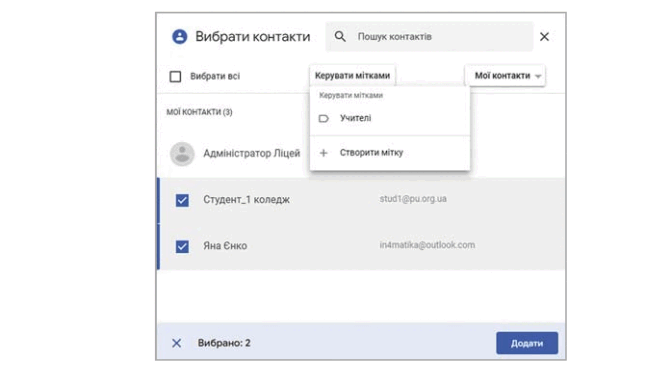The height and width of the screenshot is (373, 665).
Task: Uncheck the Яна Єнко checkbox
Action: [x=182, y=246]
